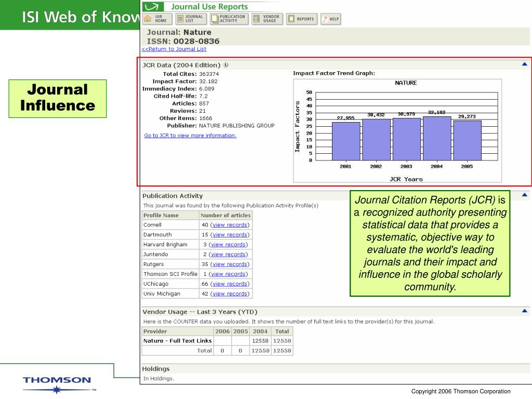Return to Journal List link

coord(174,49)
